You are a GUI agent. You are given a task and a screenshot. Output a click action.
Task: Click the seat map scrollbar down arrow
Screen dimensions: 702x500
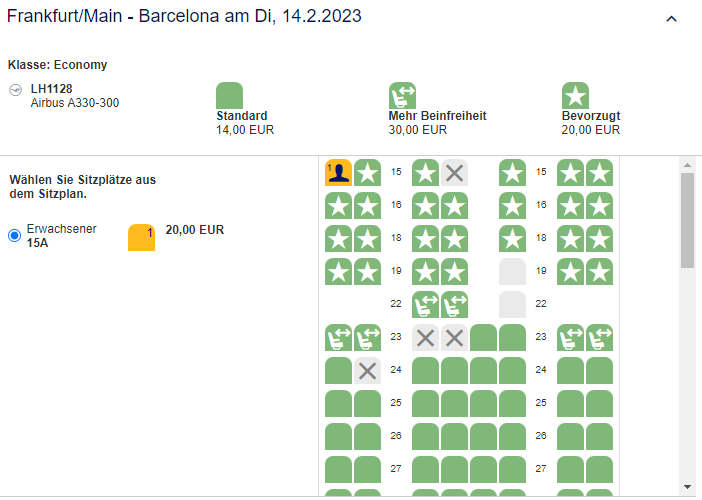pyautogui.click(x=687, y=487)
